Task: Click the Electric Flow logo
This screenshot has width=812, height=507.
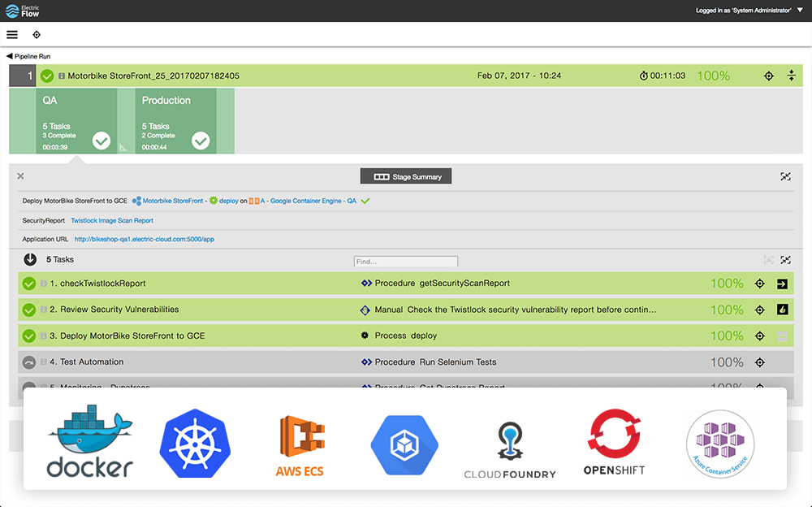Action: 24,11
